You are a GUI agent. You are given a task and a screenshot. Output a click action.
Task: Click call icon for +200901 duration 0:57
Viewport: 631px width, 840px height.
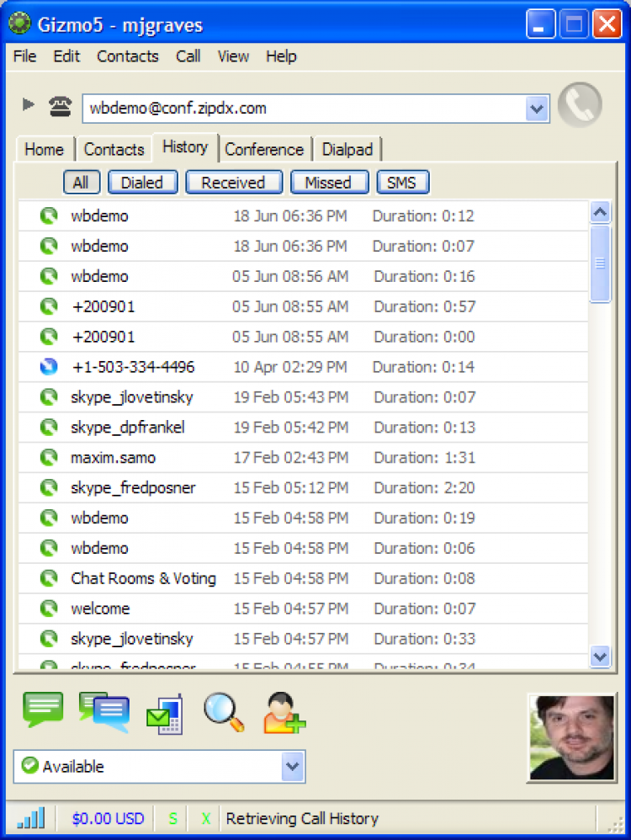49,306
